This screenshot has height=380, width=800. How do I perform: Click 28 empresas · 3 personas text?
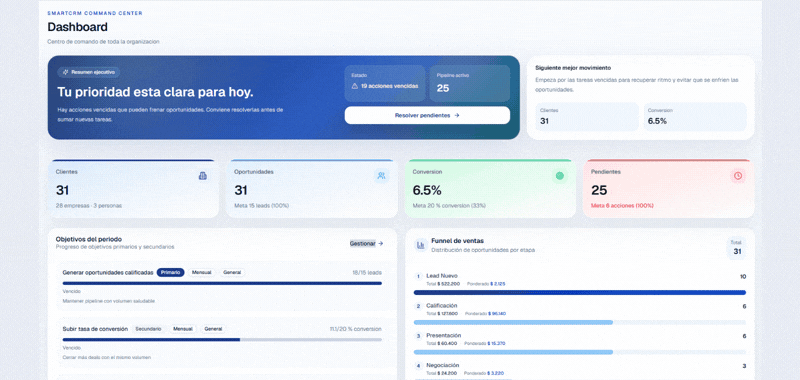click(89, 206)
